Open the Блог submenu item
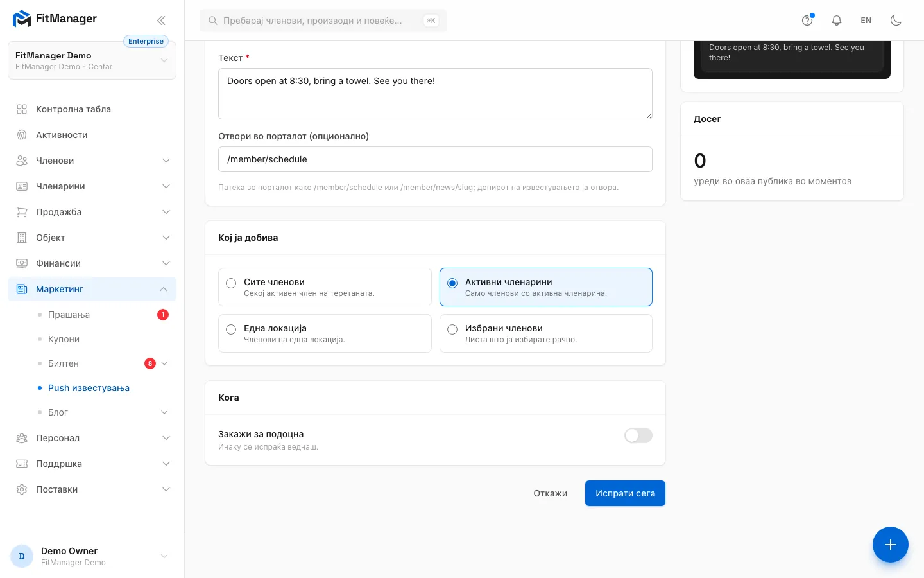This screenshot has width=924, height=578. [58, 412]
